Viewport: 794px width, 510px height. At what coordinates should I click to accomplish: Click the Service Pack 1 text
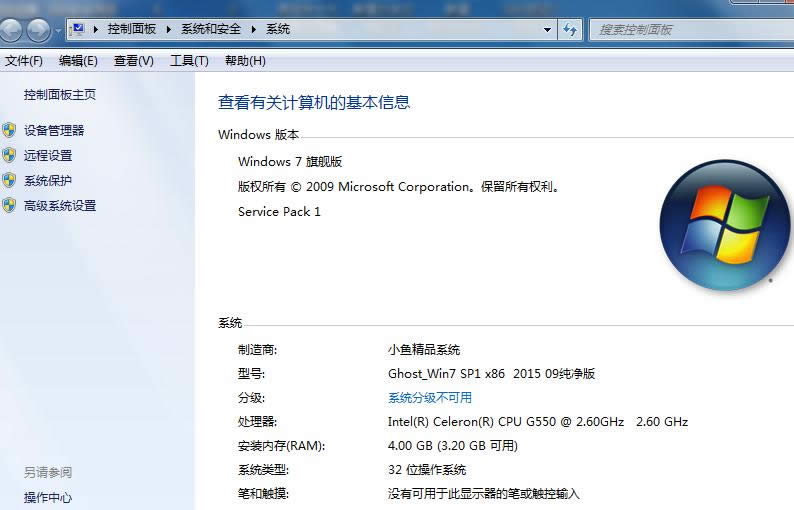280,212
